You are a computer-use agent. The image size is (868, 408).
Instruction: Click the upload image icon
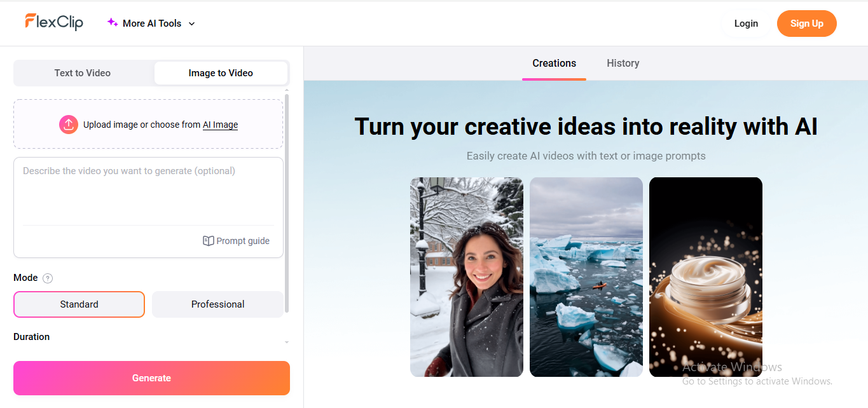point(68,125)
